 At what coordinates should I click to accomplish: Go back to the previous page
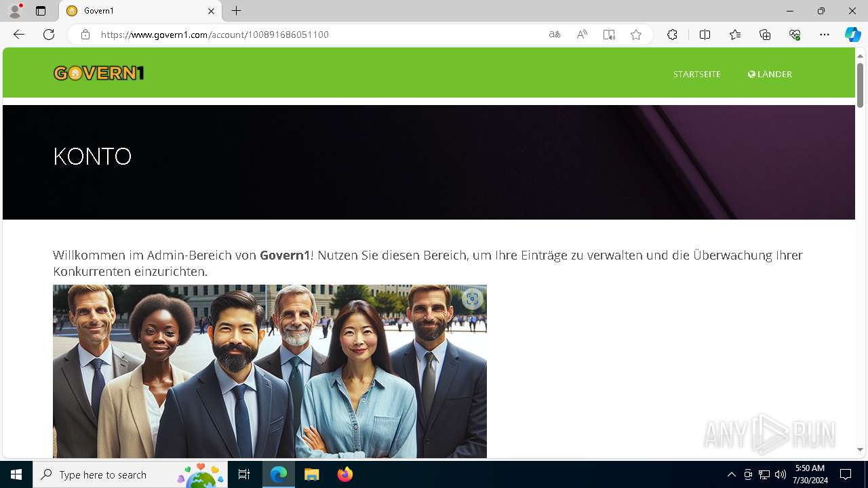(x=19, y=35)
